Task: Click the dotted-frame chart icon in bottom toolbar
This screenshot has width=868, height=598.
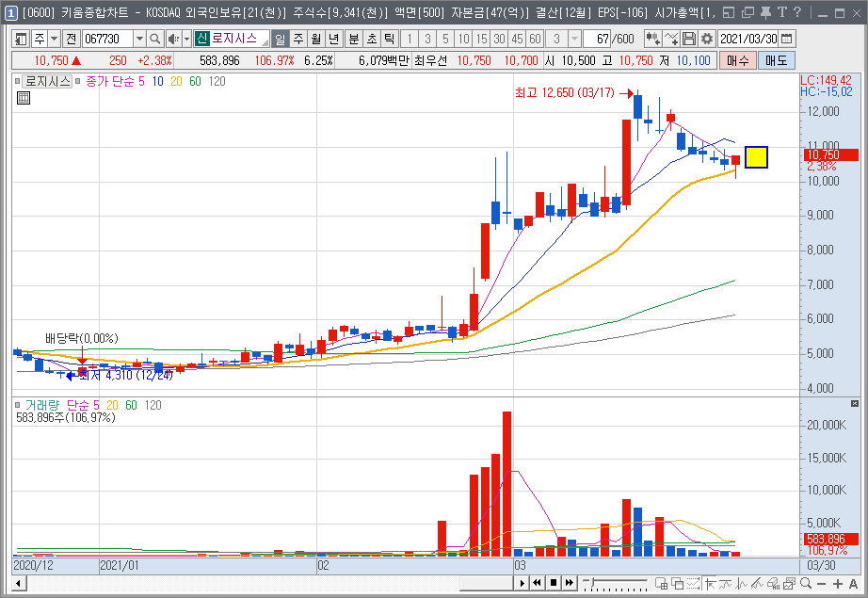Action: (693, 583)
